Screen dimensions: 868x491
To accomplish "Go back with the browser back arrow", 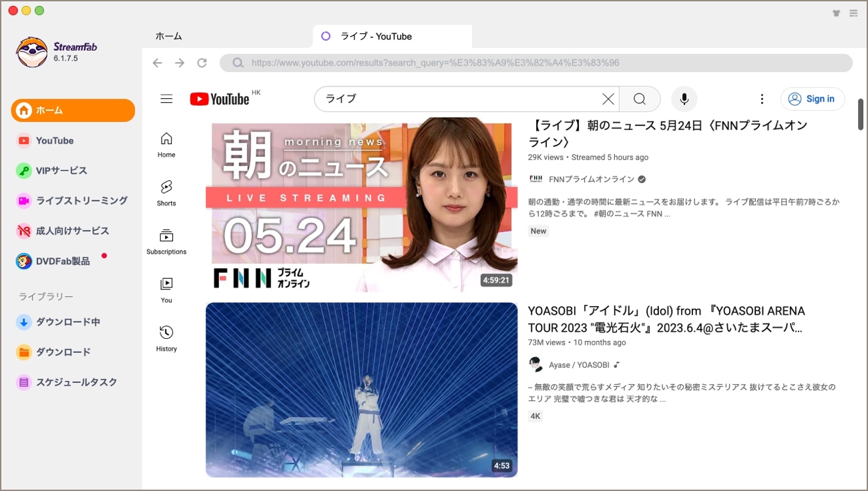I will [158, 63].
